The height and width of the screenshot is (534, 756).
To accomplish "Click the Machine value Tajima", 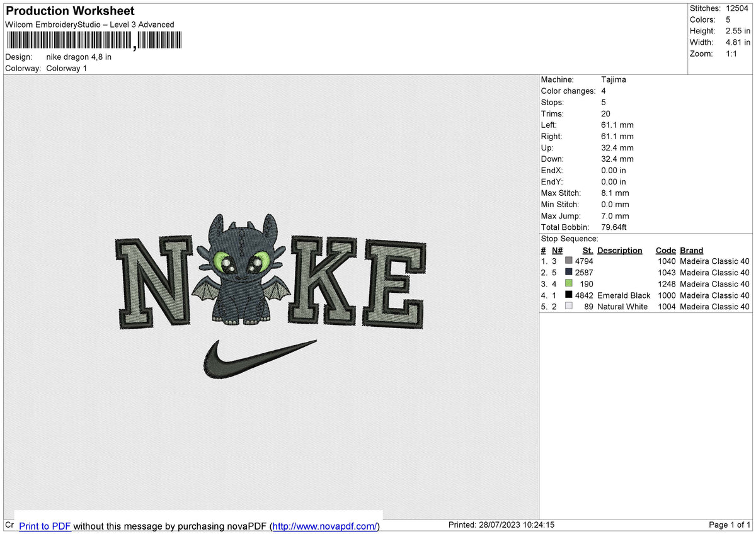I will 614,80.
